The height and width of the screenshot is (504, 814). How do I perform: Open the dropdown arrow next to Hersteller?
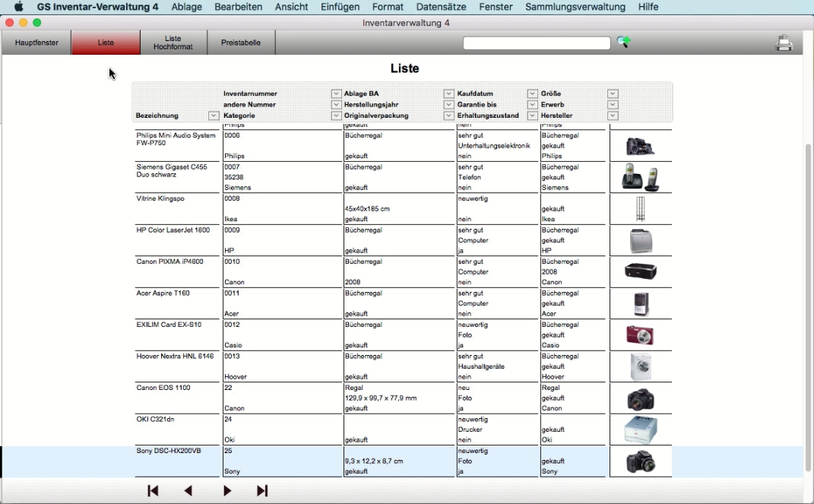[613, 116]
